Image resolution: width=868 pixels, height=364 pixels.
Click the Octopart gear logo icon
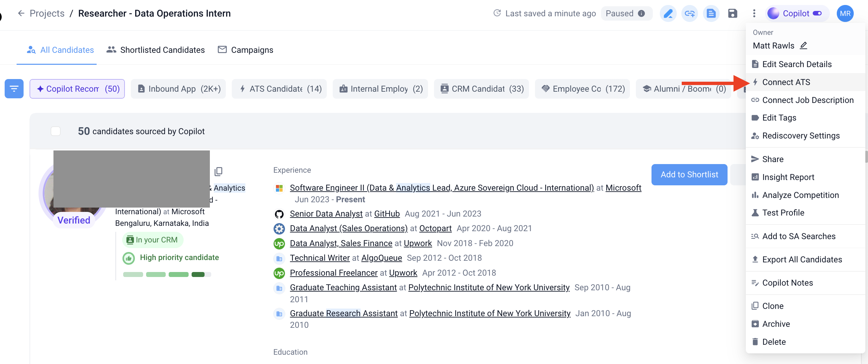(279, 229)
